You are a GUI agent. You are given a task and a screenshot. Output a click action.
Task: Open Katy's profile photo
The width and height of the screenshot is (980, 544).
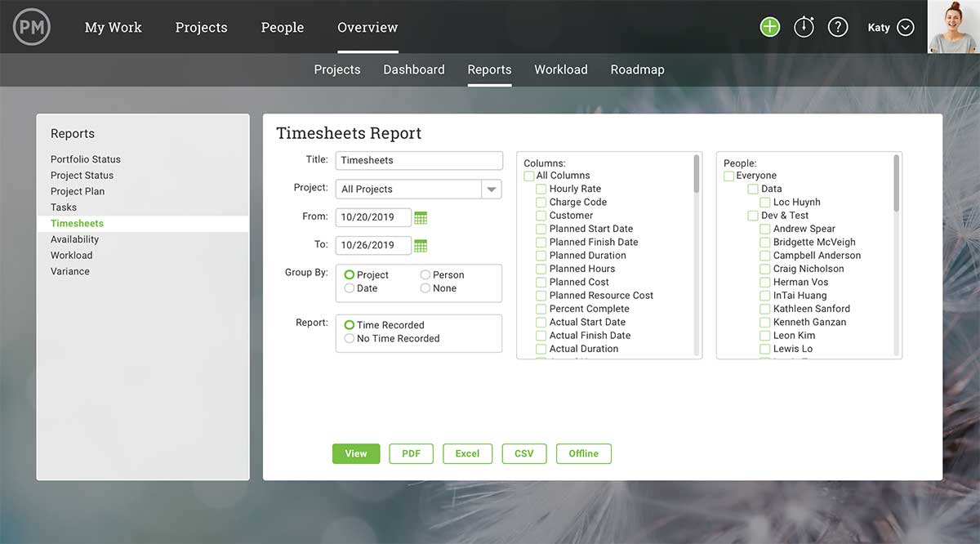click(x=954, y=27)
